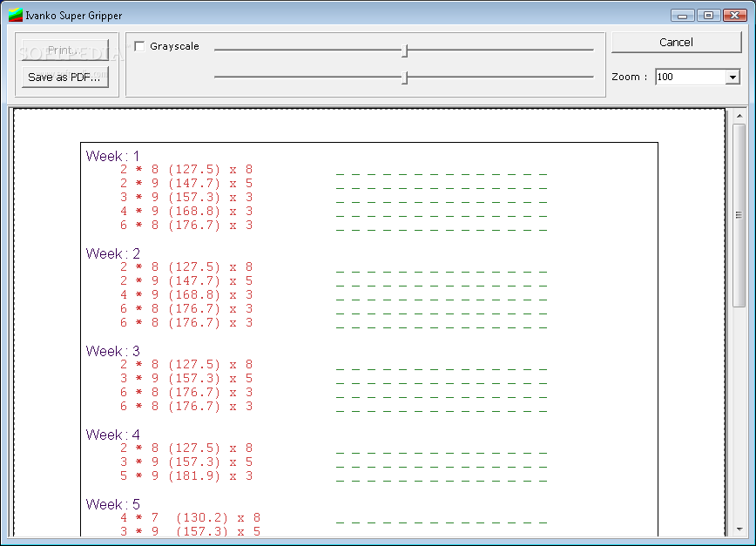The image size is (756, 546).
Task: Click the 'Week: 4' heading
Action: (113, 435)
